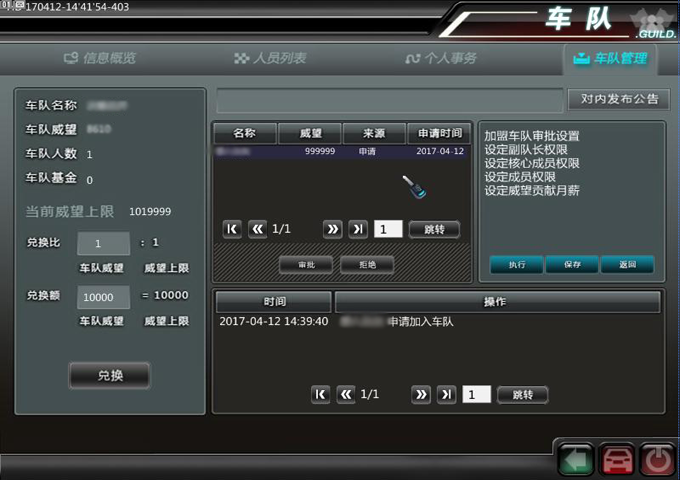680x480 pixels.
Task: Go to first page of applicant list
Action: (x=232, y=229)
